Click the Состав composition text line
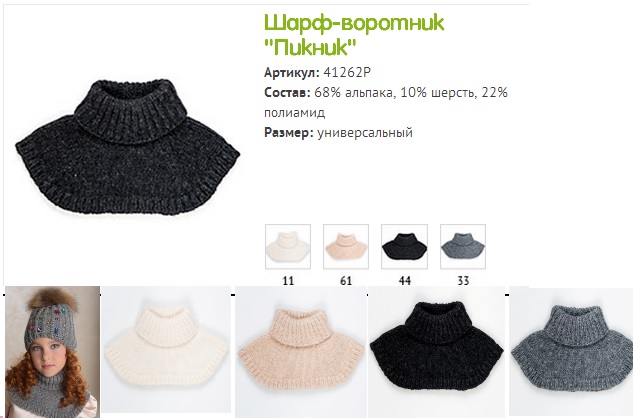Screen dimensions: 633x418 (386, 102)
